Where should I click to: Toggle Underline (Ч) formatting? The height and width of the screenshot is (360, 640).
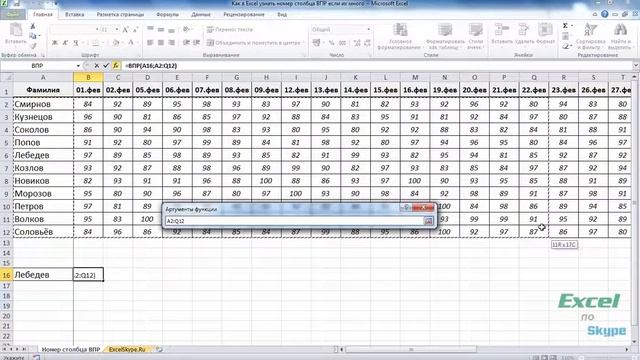(x=76, y=42)
